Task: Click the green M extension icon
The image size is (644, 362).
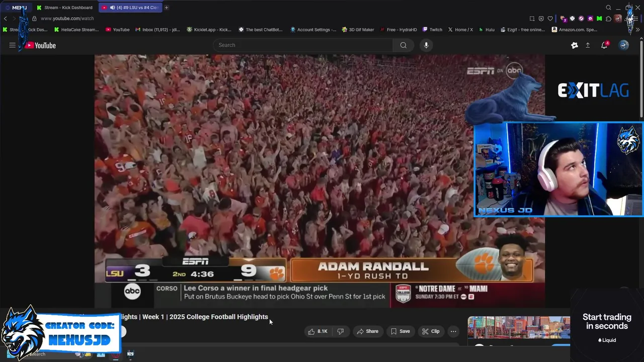Action: [x=599, y=19]
